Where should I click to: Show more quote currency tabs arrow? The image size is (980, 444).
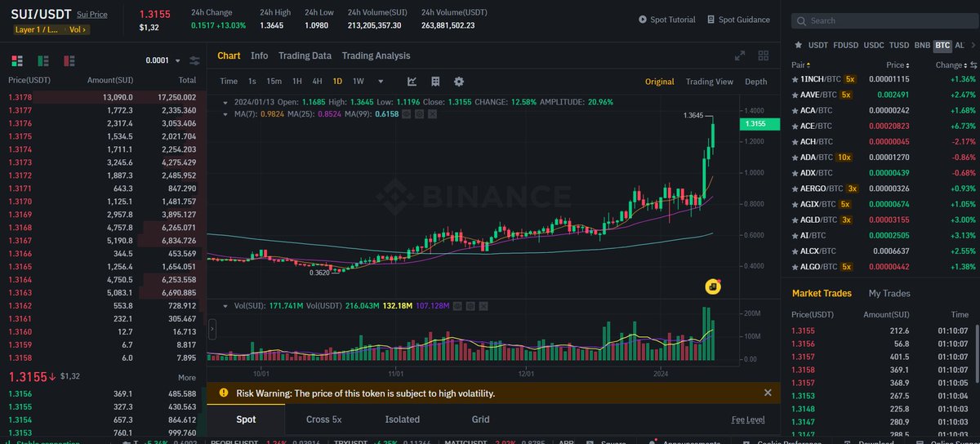click(973, 45)
